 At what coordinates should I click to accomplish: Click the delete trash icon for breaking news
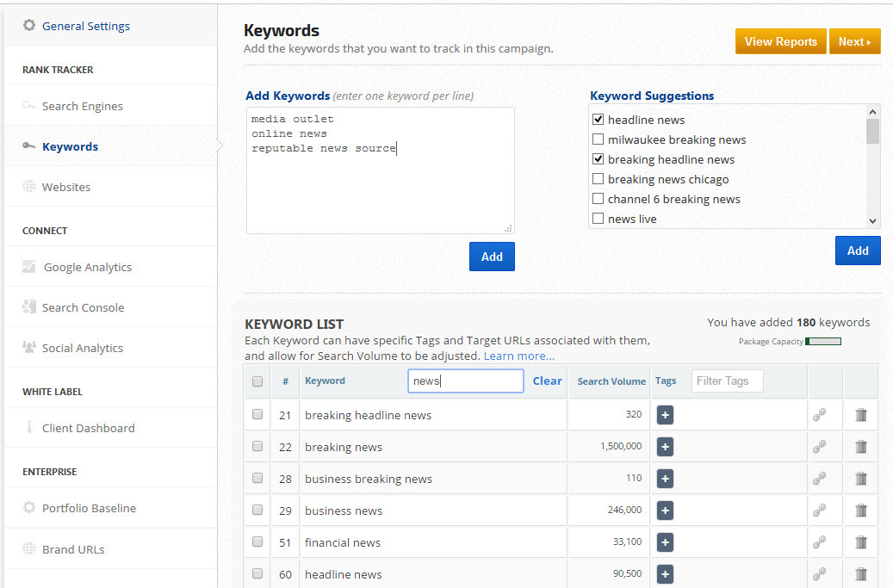click(860, 447)
